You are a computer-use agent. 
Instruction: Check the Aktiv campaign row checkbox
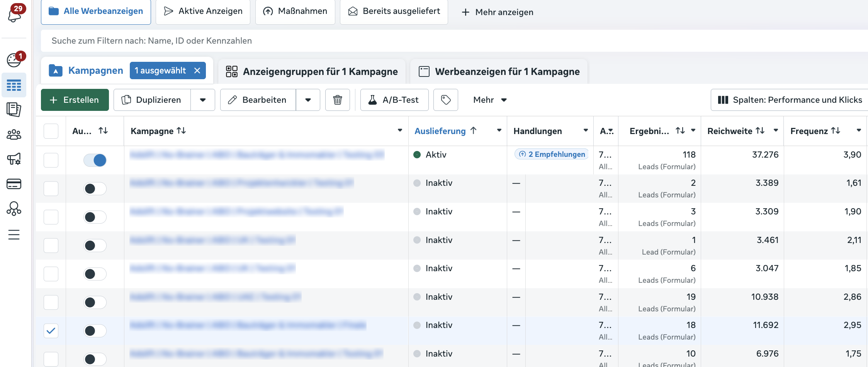coord(51,160)
